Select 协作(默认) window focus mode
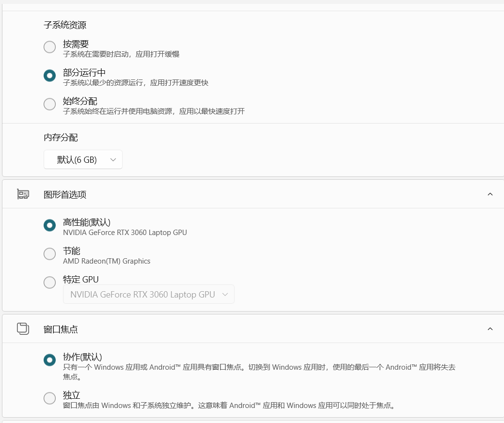Image resolution: width=504 pixels, height=423 pixels. click(49, 360)
